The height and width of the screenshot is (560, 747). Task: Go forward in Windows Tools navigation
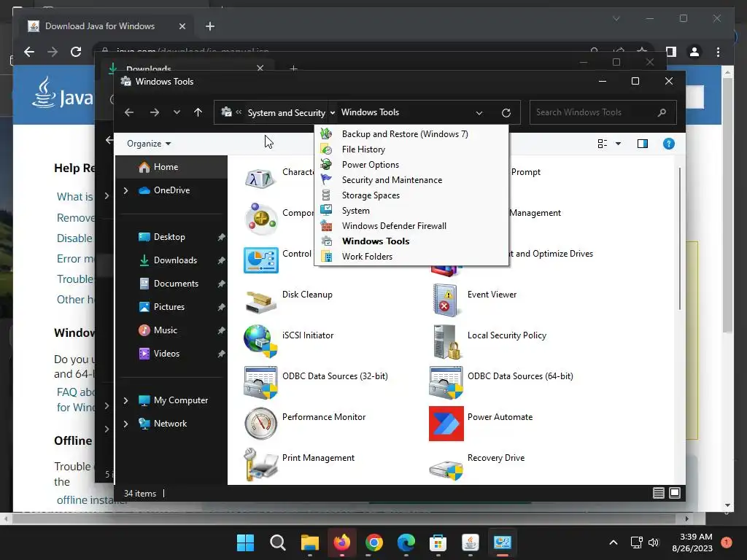pos(155,112)
